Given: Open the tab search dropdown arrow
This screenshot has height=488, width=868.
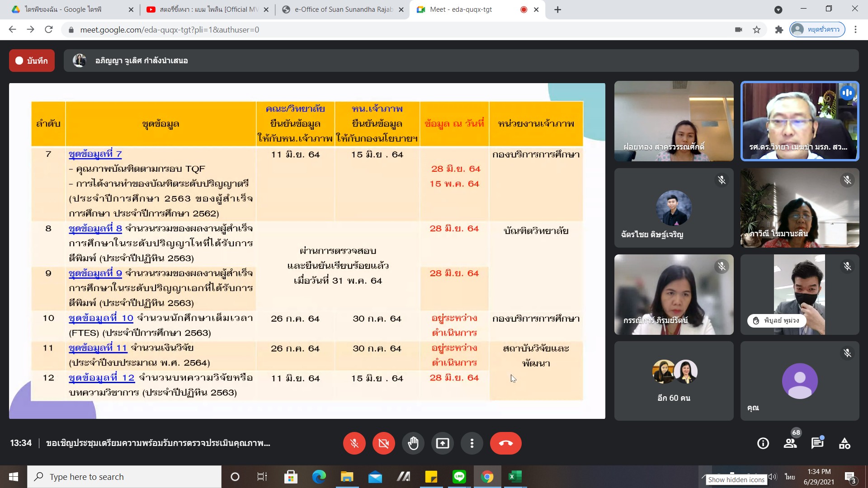Looking at the screenshot, I should [x=778, y=9].
